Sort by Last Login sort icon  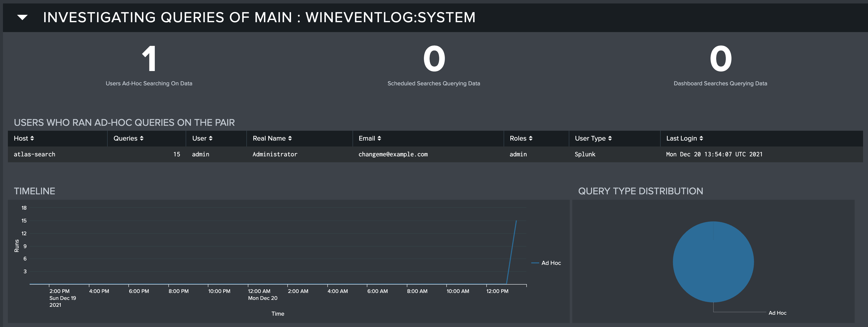[x=701, y=138]
